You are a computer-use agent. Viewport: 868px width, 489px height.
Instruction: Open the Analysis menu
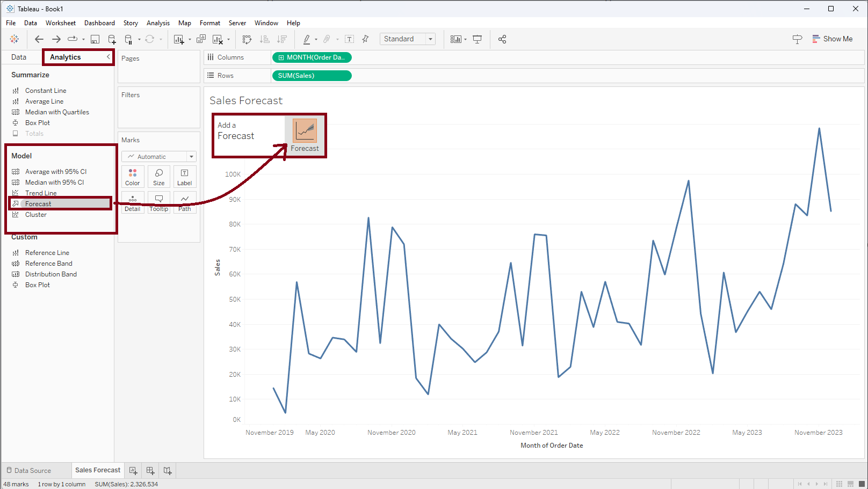coord(158,23)
